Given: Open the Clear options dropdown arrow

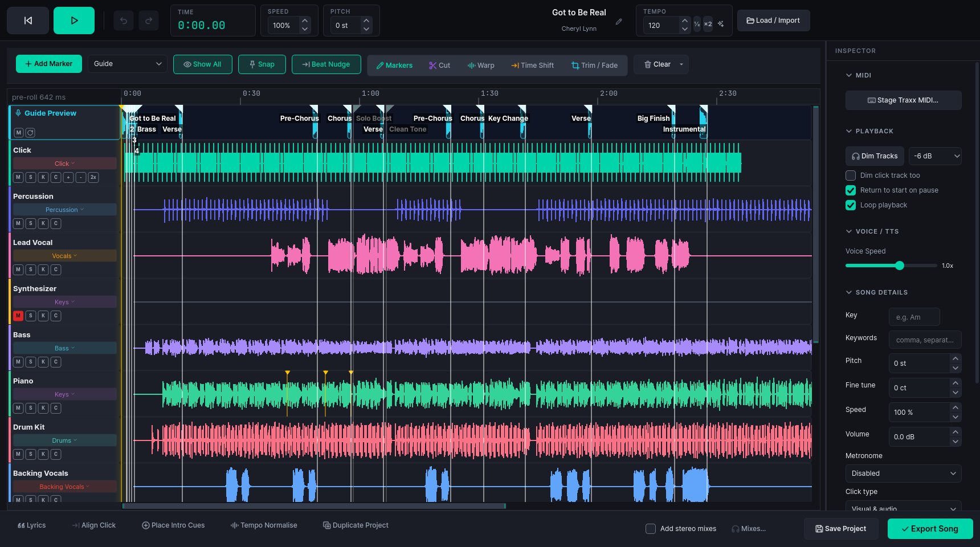Looking at the screenshot, I should (x=681, y=64).
